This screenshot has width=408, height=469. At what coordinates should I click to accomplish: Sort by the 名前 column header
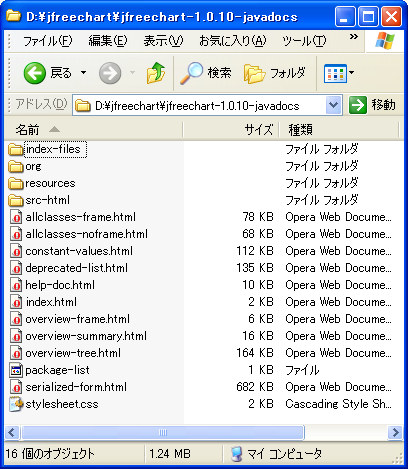[x=94, y=130]
